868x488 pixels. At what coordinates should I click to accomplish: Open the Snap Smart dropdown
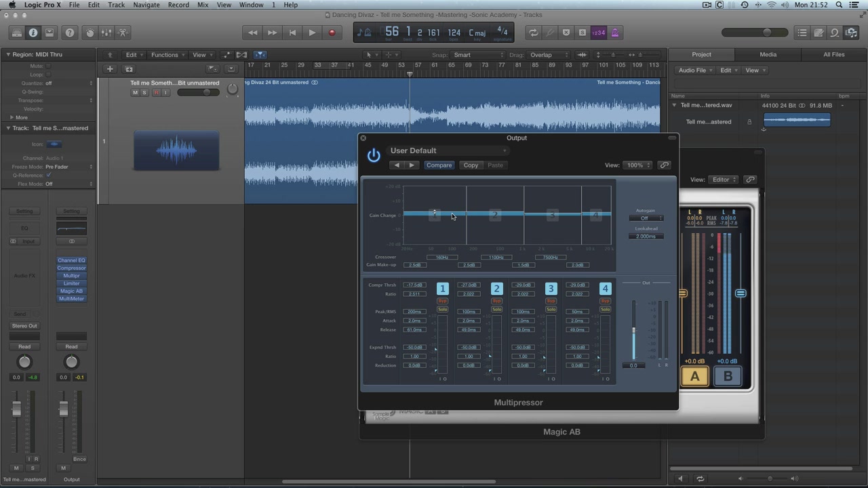(x=479, y=55)
